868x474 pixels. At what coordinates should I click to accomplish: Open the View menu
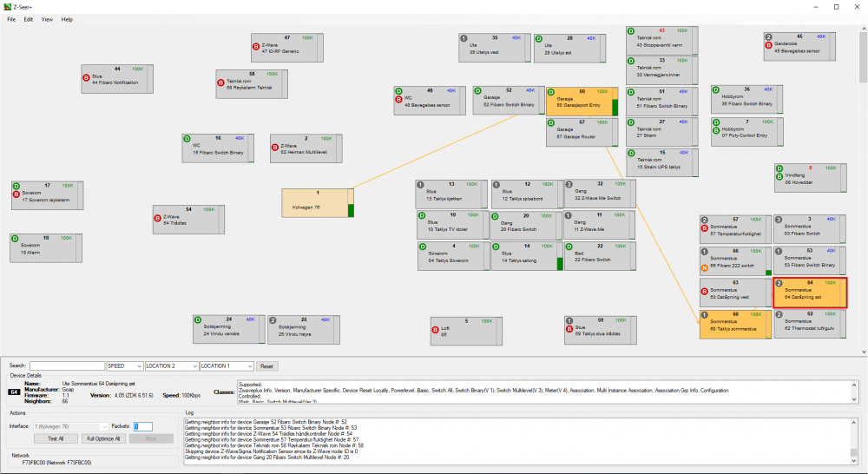pyautogui.click(x=47, y=19)
